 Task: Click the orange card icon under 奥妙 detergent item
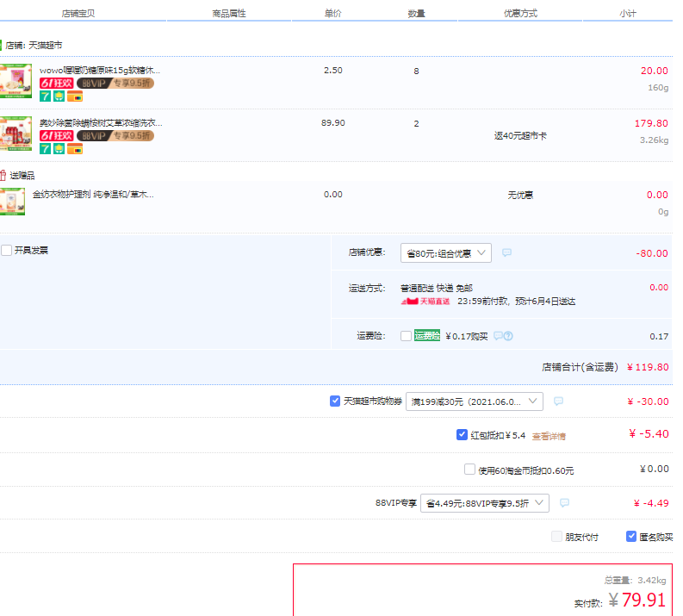(75, 149)
